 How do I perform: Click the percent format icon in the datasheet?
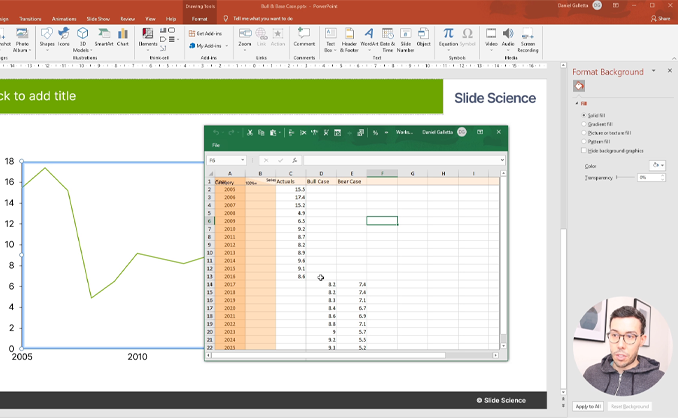pos(375,132)
